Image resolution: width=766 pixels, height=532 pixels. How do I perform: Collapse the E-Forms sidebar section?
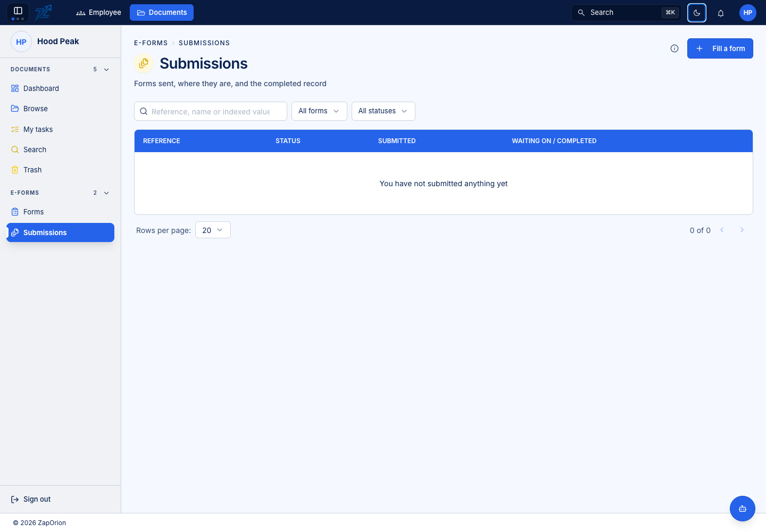point(106,193)
